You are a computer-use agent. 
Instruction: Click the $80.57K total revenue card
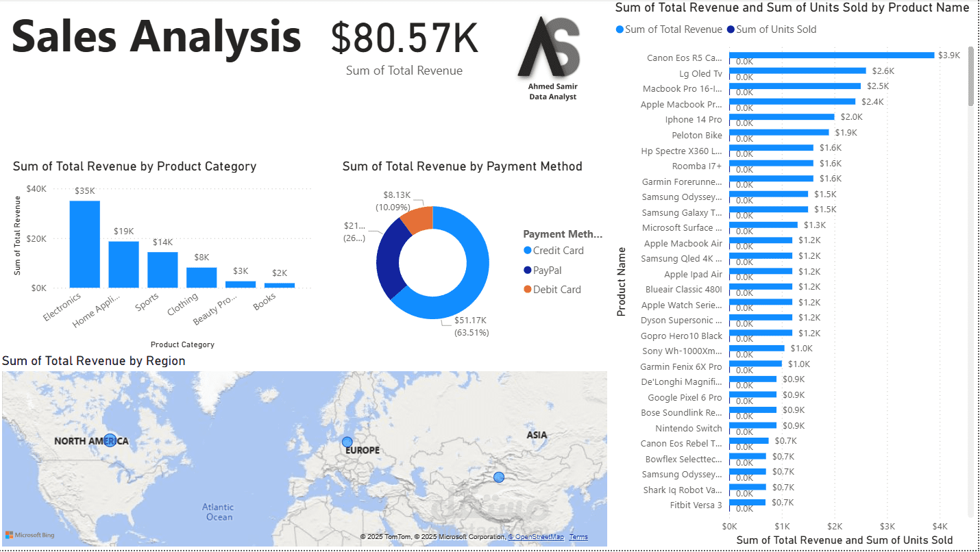coord(404,47)
